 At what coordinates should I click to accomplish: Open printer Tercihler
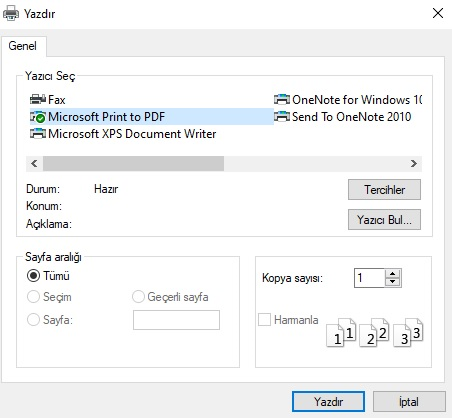coord(384,190)
